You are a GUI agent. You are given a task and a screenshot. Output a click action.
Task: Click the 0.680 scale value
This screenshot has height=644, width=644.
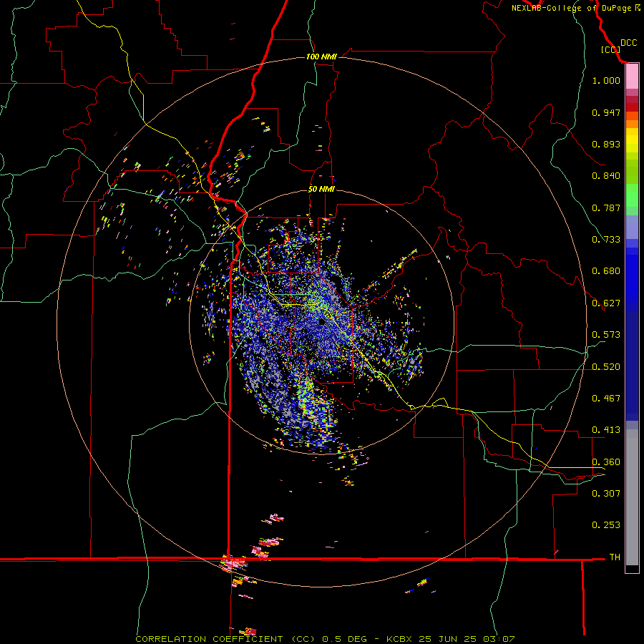coord(606,271)
